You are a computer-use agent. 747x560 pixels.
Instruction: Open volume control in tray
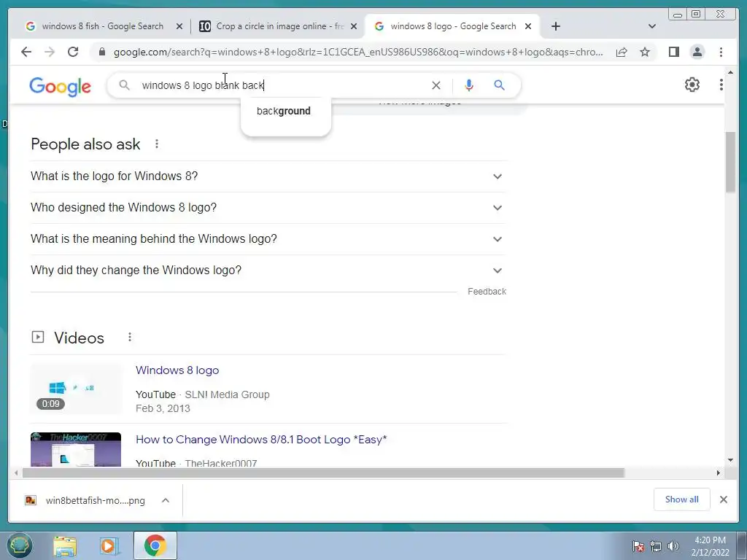click(x=673, y=546)
